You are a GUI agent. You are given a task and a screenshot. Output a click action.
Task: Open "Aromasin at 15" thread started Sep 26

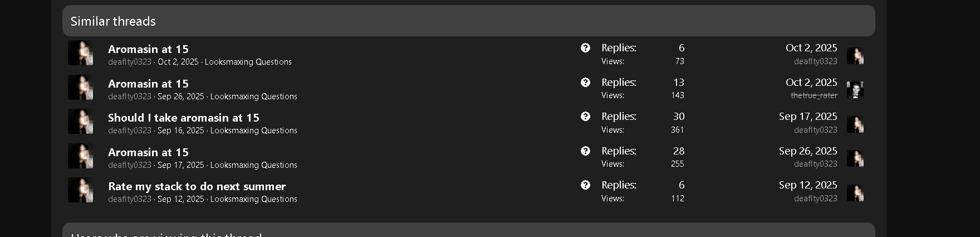pos(148,84)
